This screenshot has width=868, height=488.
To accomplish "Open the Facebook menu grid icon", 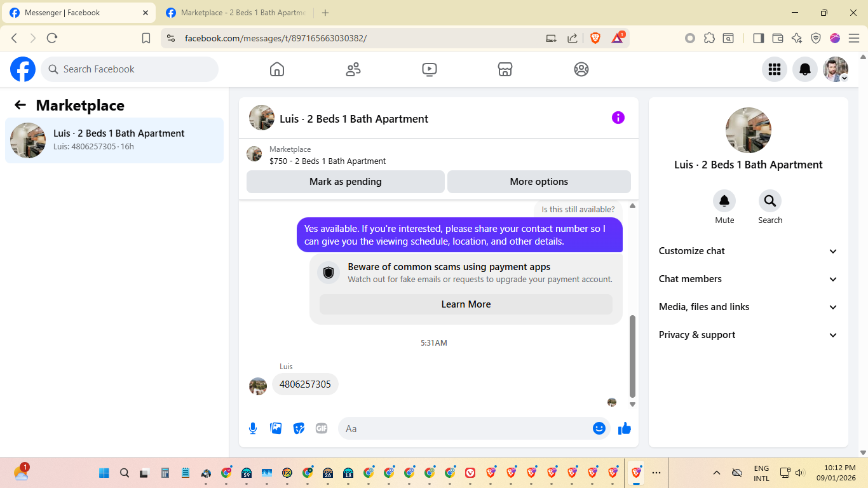I will [x=774, y=69].
